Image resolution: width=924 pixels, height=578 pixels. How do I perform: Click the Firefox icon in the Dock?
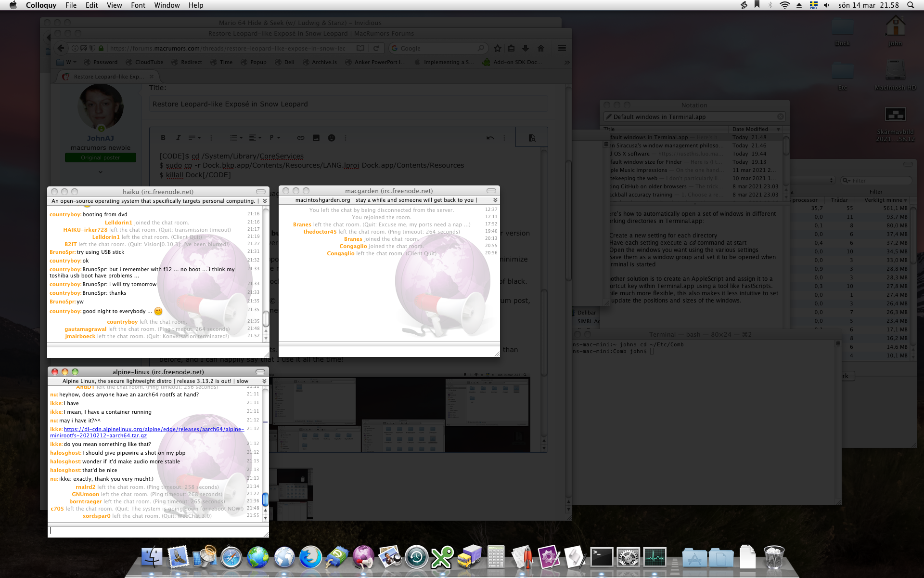(310, 557)
